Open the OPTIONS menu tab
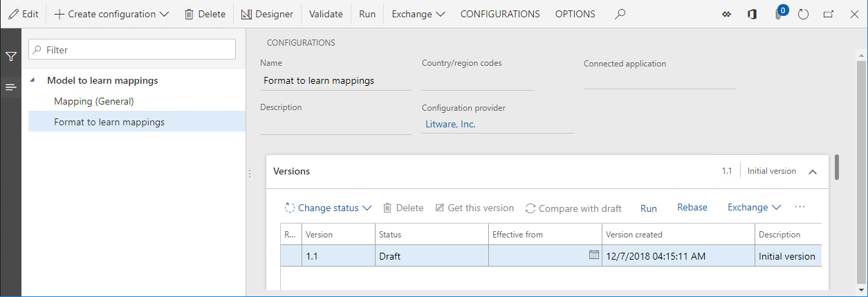This screenshot has width=868, height=297. [575, 14]
